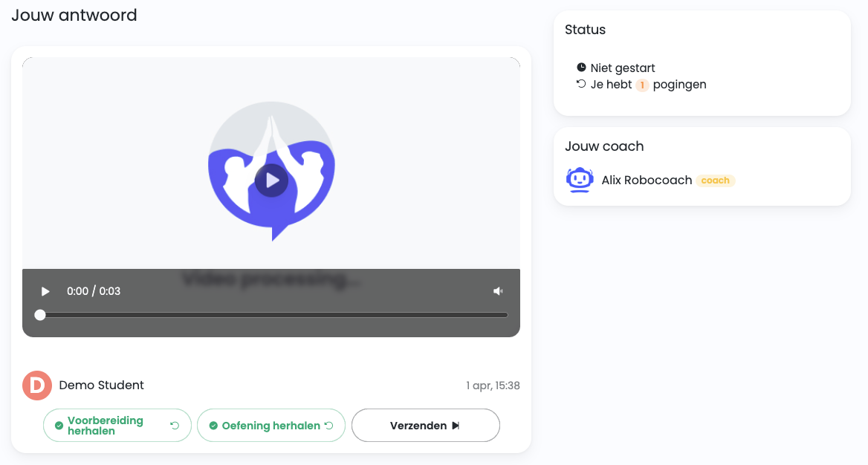
Task: Click the Demo Student name text
Action: click(101, 386)
